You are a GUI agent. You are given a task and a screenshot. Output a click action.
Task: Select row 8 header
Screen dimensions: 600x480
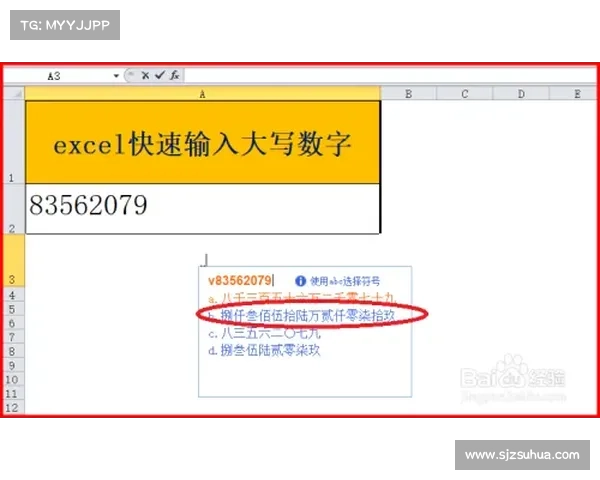tap(14, 351)
